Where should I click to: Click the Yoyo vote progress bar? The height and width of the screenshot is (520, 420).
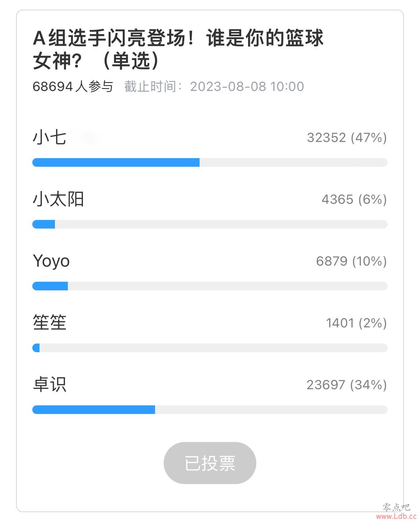pyautogui.click(x=210, y=286)
